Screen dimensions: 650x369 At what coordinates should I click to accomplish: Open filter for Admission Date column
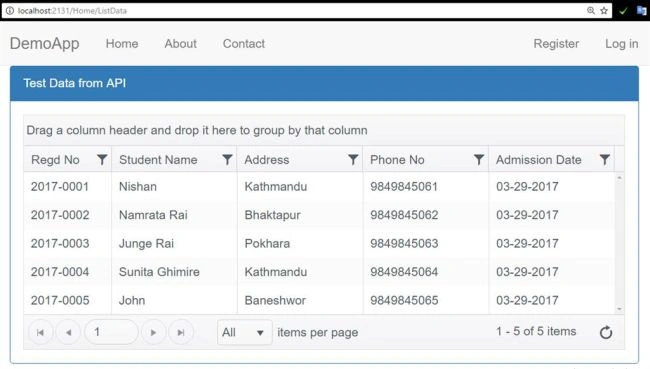point(605,160)
